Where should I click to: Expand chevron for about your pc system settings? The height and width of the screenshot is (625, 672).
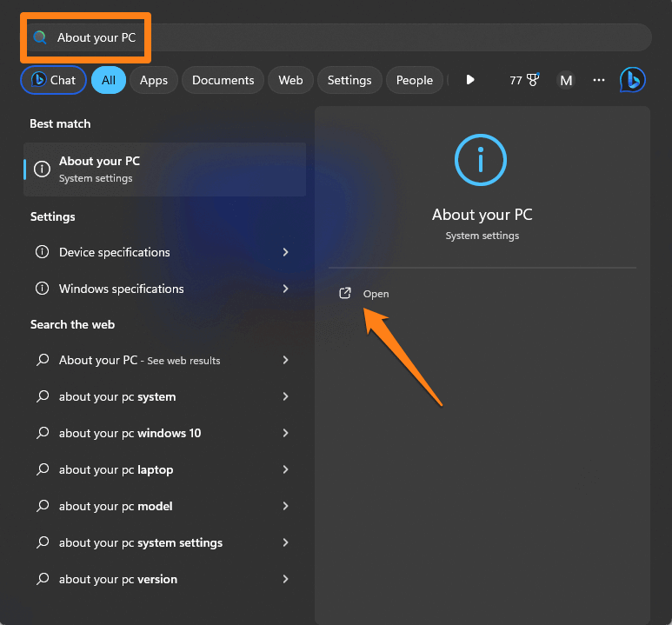coord(286,542)
